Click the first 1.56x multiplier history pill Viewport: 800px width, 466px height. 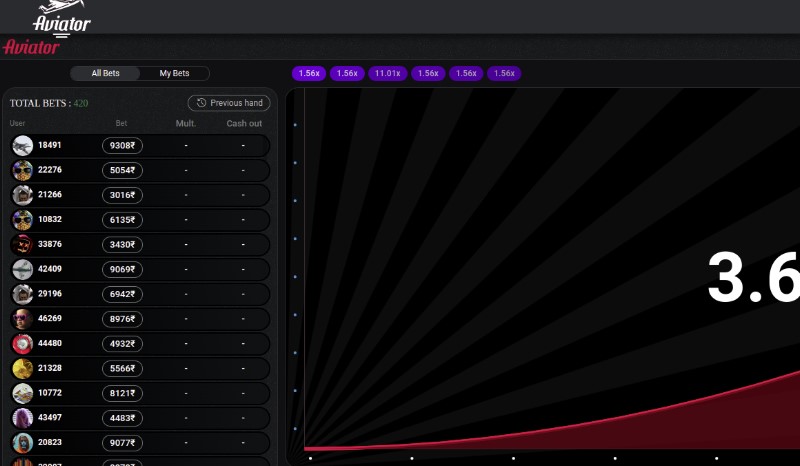(x=309, y=73)
